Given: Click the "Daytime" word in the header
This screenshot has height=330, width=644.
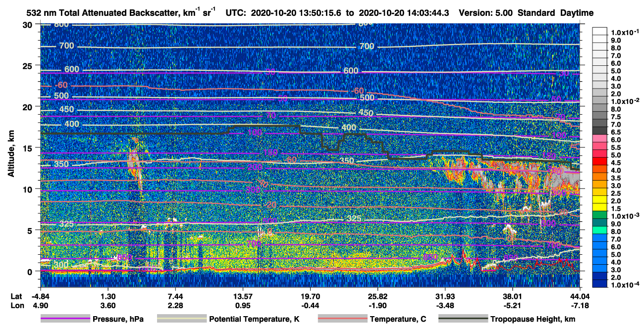Looking at the screenshot, I should pyautogui.click(x=577, y=12).
